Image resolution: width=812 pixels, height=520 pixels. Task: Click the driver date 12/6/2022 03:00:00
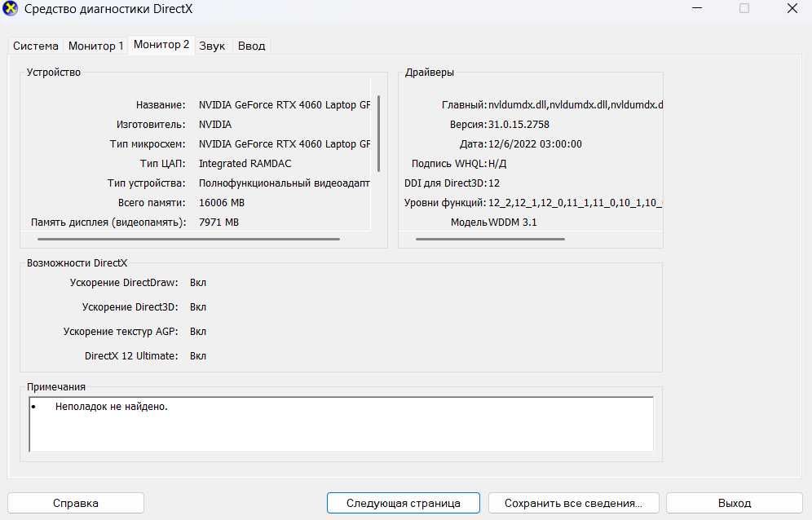click(535, 144)
